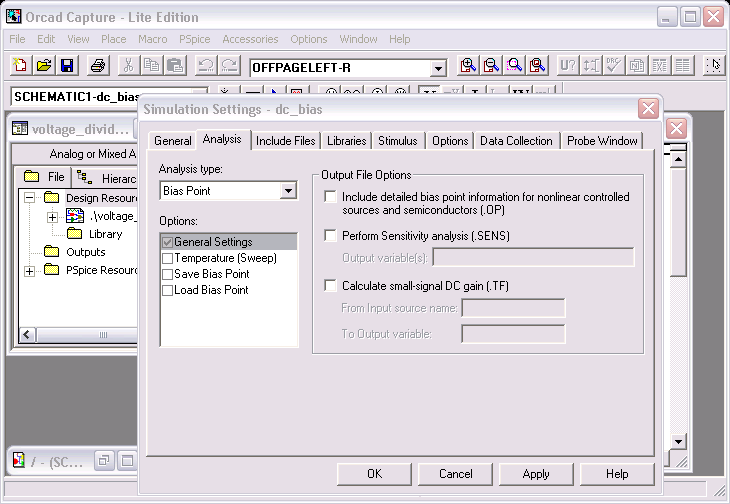This screenshot has width=730, height=504.
Task: Select the Outputs folder in project tree
Action: [74, 252]
